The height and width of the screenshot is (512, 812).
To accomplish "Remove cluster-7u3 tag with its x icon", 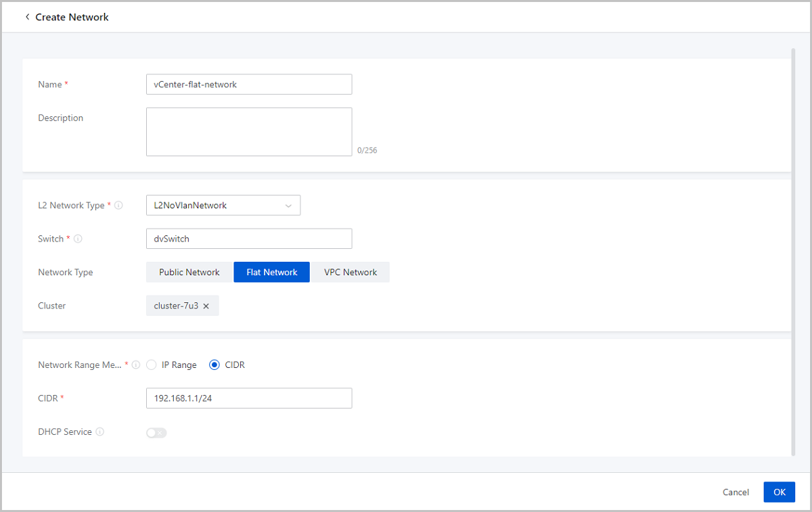I will pos(206,306).
